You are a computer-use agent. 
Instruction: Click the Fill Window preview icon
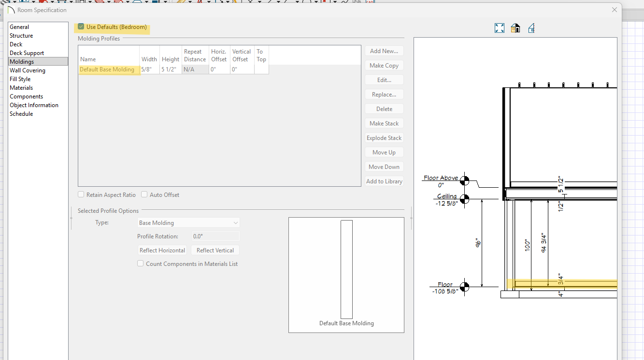(500, 28)
